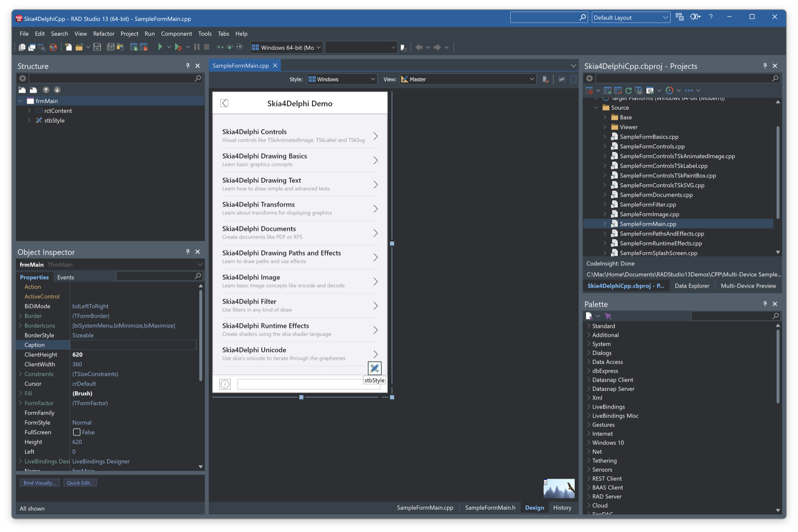The height and width of the screenshot is (532, 798).
Task: Click the designer overview thumbnail image
Action: tap(559, 488)
